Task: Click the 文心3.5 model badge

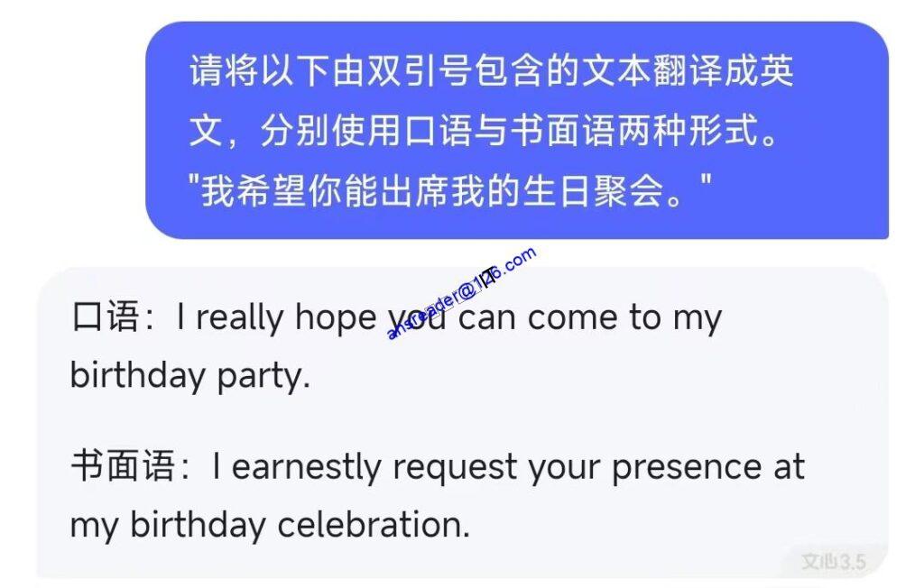Action: tap(833, 562)
